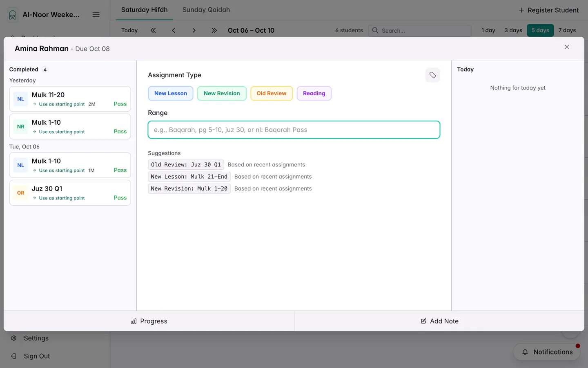Viewport: 588px width, 368px height.
Task: Click the tag icon beside Assignment Type
Action: (x=432, y=75)
